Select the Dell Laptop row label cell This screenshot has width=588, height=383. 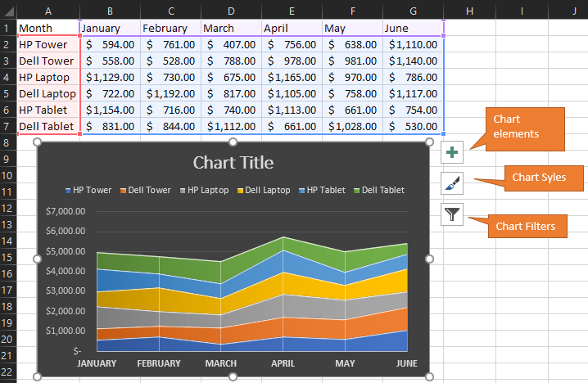pos(48,93)
